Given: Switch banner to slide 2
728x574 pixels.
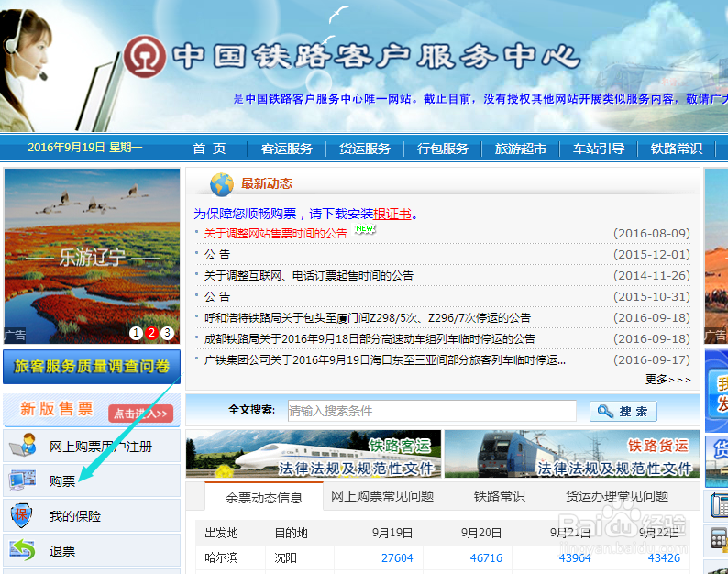Looking at the screenshot, I should [151, 333].
